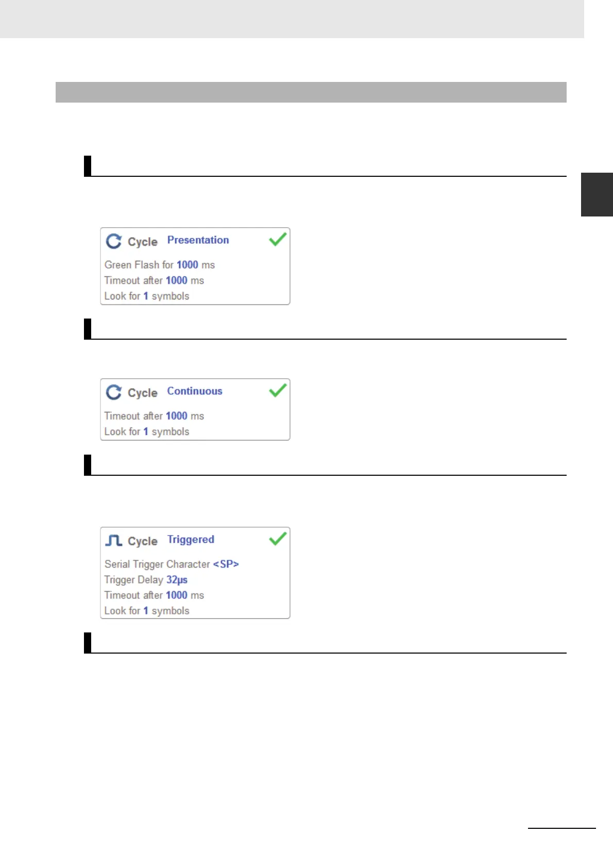613x868 pixels.
Task: Edit Timeout value in Triggered panel
Action: (x=177, y=595)
